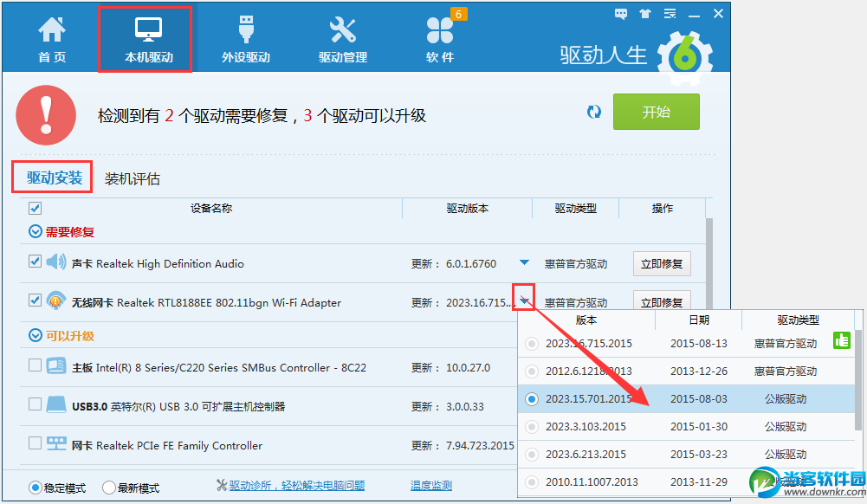Click the 版本 column header in popup
The width and height of the screenshot is (867, 504).
click(586, 320)
